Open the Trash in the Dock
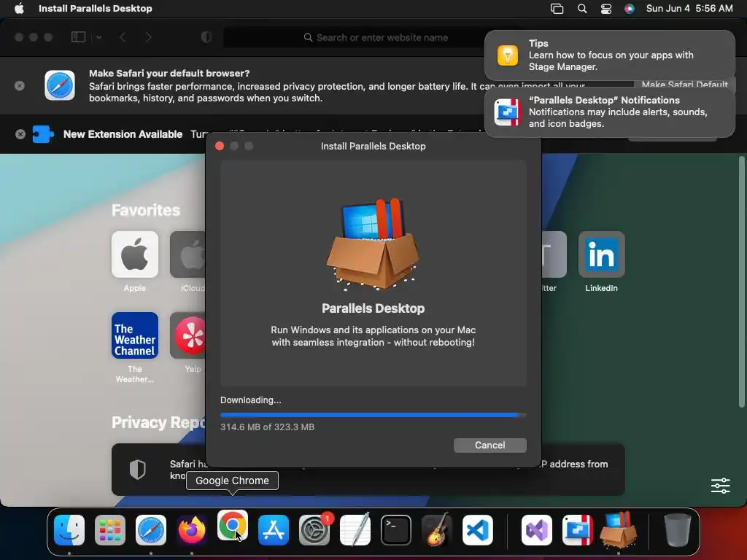Screen dimensions: 747x560 click(x=678, y=530)
